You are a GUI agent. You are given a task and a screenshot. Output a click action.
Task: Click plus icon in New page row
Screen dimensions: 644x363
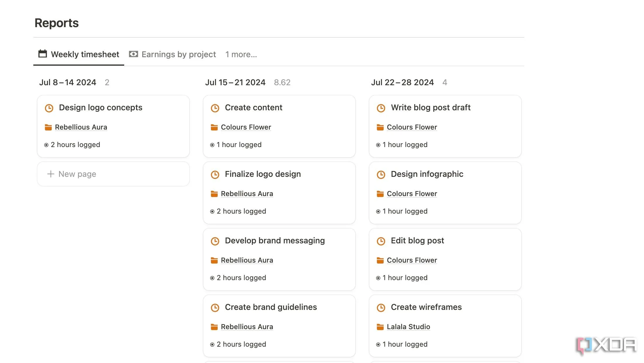point(51,174)
